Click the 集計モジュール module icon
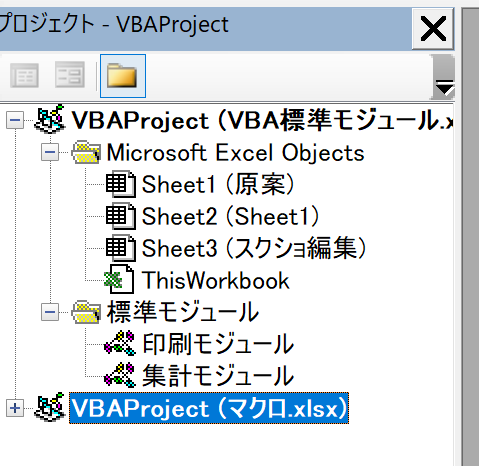The width and height of the screenshot is (479, 466). coord(120,375)
